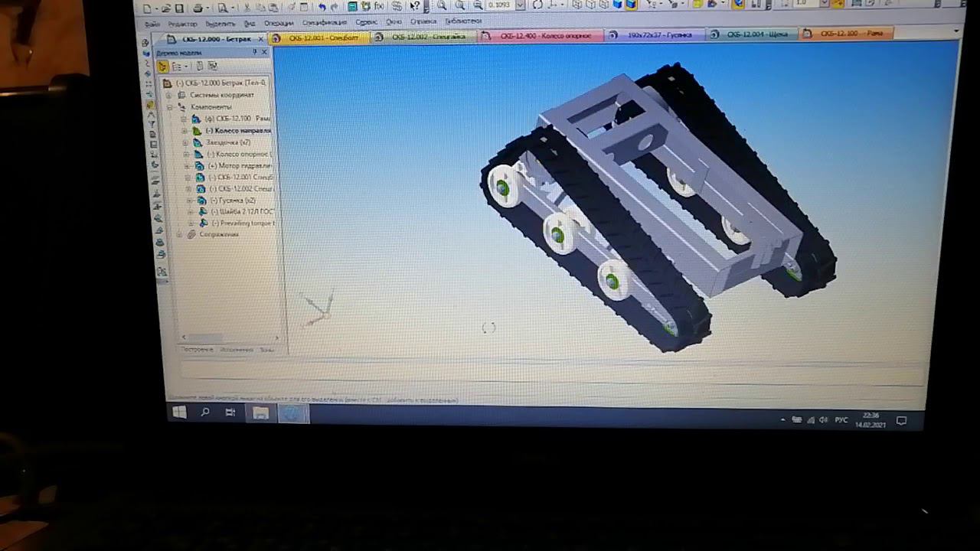Save the assembly with the Save icon
This screenshot has width=980, height=551.
coord(179,8)
